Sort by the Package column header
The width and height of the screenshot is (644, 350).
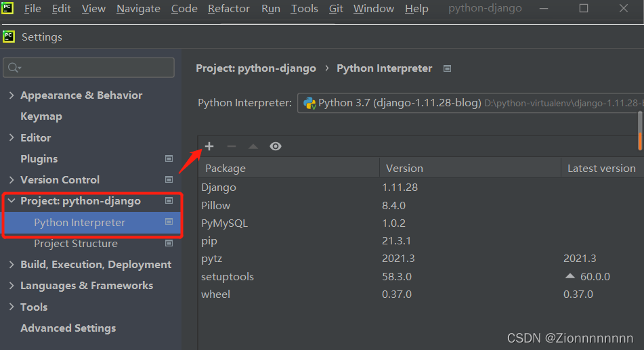pos(288,169)
